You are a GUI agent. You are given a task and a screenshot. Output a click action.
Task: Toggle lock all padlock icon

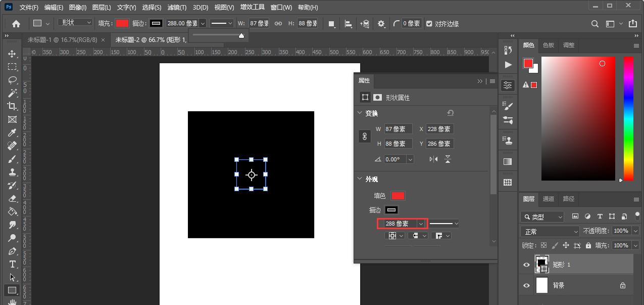click(x=588, y=245)
